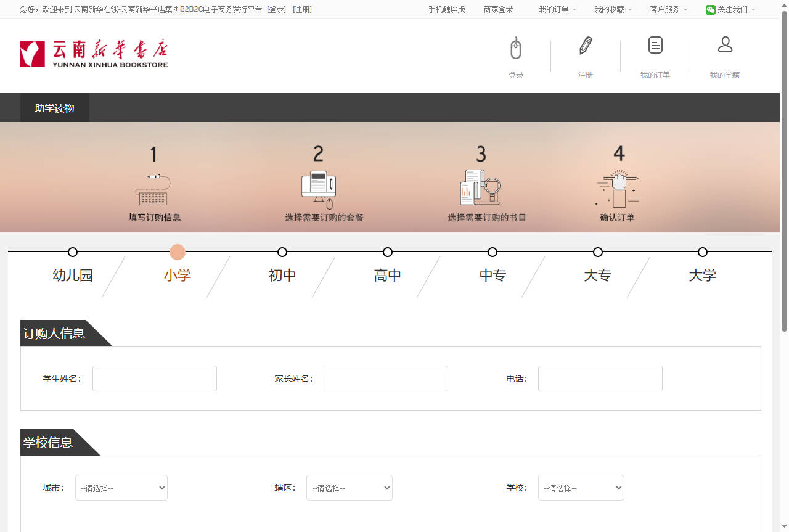Click the 我的学籍 person icon
The width and height of the screenshot is (789, 532).
[724, 44]
